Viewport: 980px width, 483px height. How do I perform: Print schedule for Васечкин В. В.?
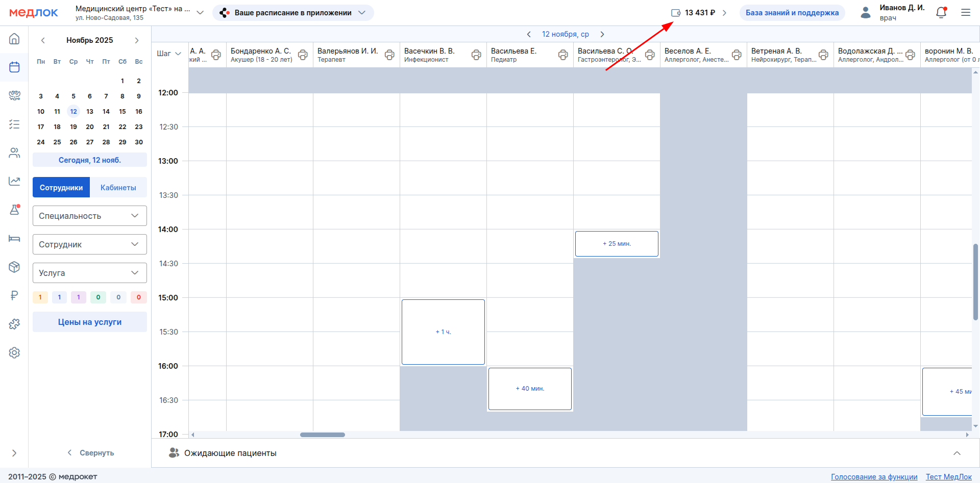pos(476,55)
